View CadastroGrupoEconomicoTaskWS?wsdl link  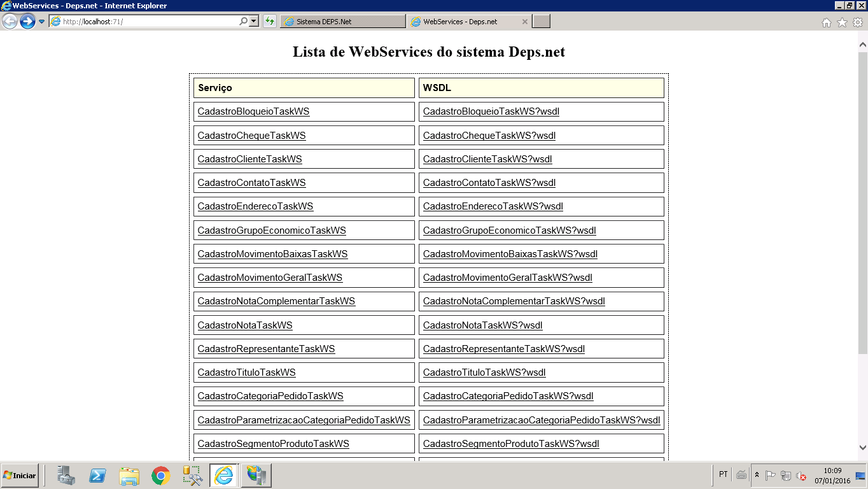pos(510,230)
